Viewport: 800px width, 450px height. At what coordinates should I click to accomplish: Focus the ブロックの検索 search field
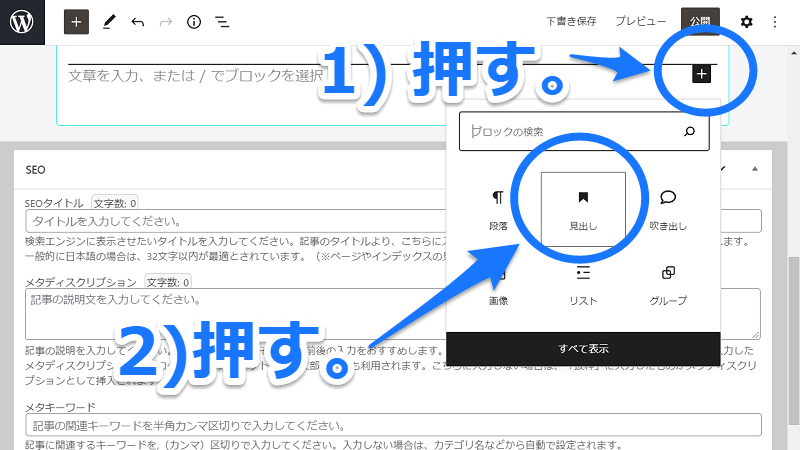coord(570,132)
